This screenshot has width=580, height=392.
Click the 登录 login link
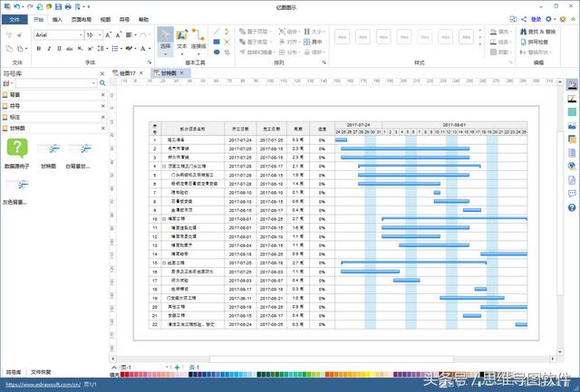click(536, 19)
